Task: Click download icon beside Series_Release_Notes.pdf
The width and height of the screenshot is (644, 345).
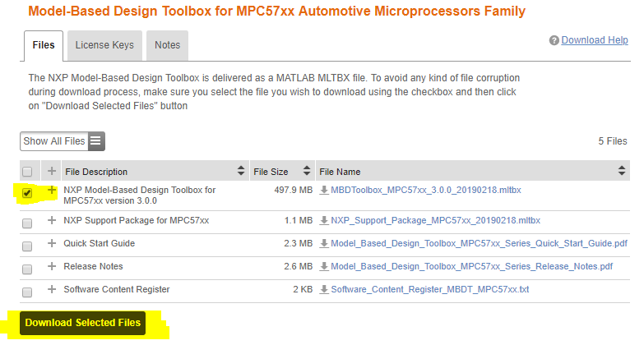Action: pos(324,267)
